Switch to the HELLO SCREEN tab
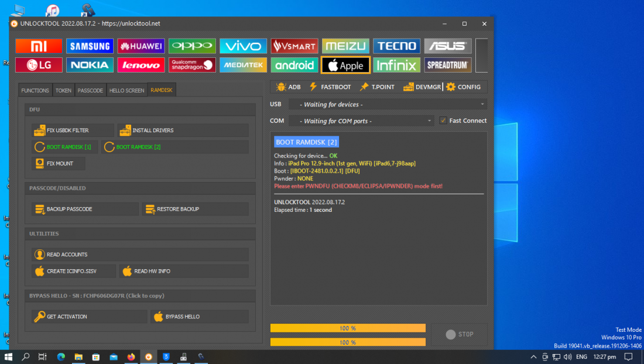 (126, 90)
